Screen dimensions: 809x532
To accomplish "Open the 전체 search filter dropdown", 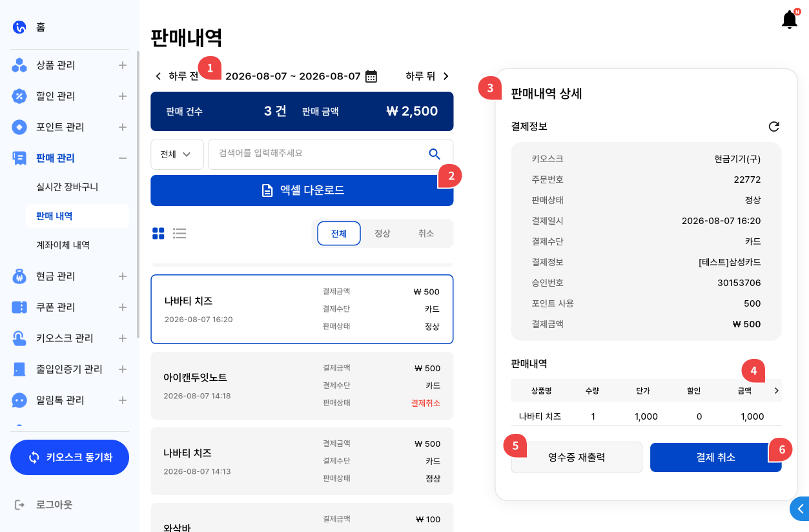I will click(x=177, y=154).
